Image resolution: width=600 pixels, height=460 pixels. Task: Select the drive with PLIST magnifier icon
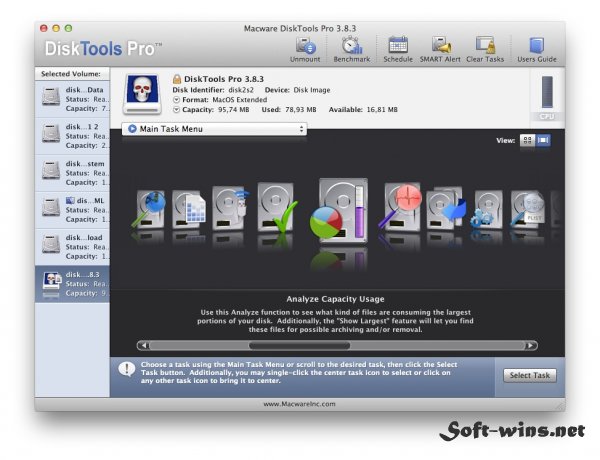[x=527, y=210]
